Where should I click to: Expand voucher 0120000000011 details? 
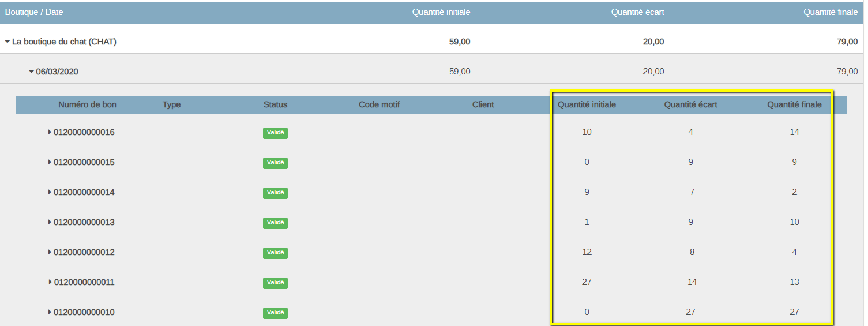50,282
